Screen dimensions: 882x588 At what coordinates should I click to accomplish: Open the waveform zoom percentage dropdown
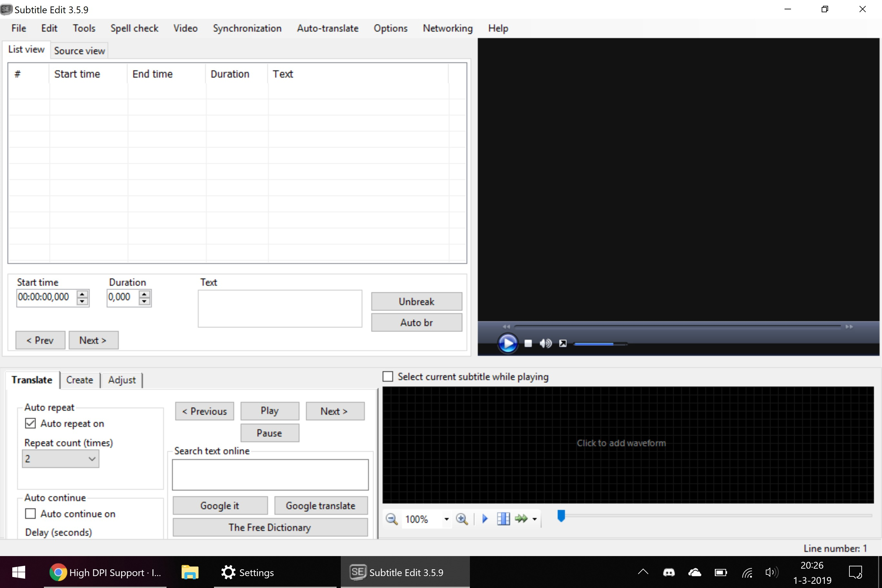click(446, 519)
